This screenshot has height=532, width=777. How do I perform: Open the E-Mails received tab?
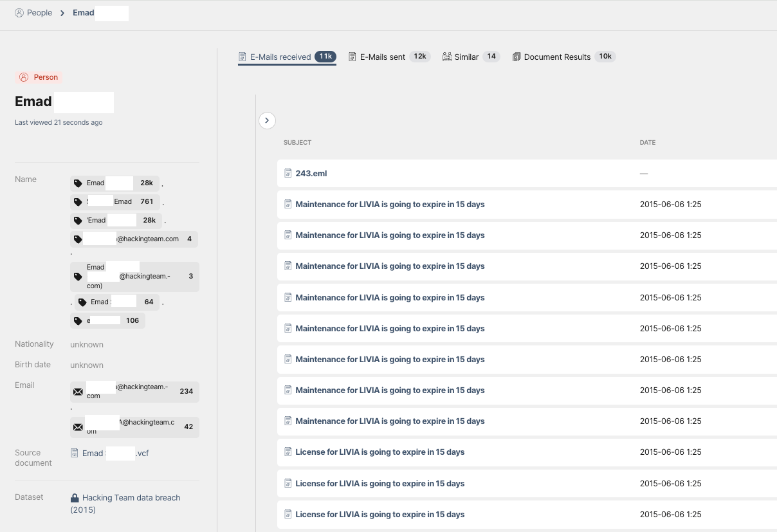(287, 57)
